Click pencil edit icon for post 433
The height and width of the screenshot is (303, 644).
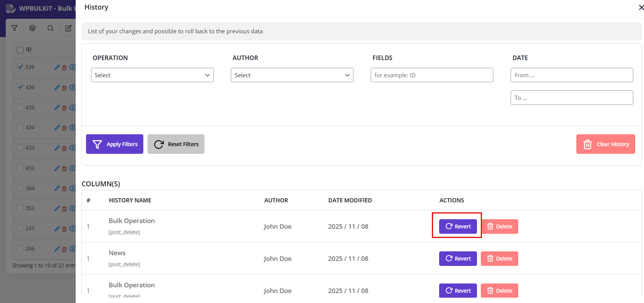[57, 148]
